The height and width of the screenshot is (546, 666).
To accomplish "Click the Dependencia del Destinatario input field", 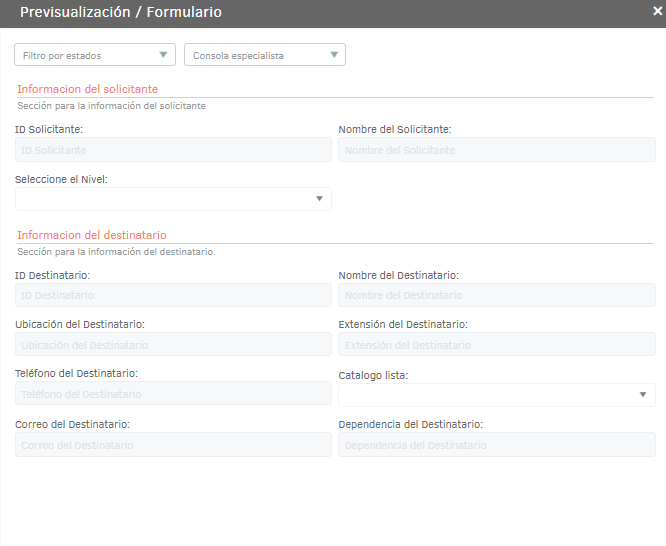I will pyautogui.click(x=497, y=444).
